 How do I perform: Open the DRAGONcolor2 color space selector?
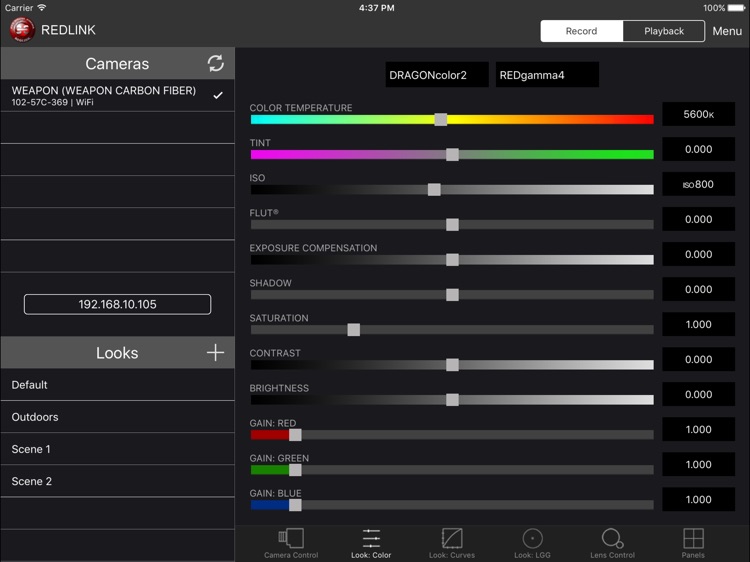point(437,75)
